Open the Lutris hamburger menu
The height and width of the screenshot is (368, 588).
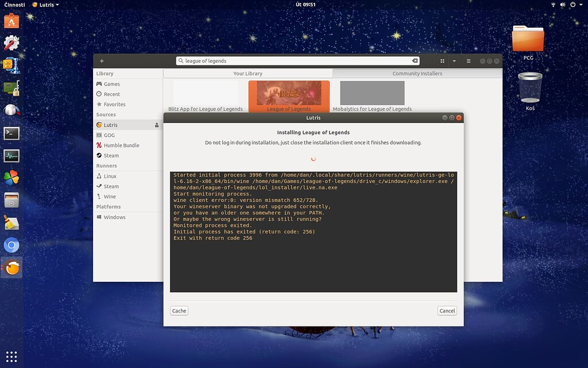[469, 61]
